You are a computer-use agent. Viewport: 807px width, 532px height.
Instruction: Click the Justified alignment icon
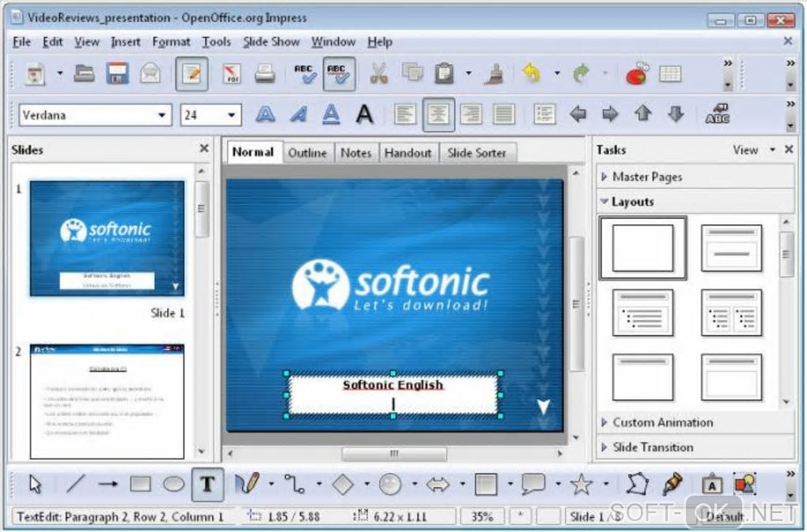pos(504,114)
